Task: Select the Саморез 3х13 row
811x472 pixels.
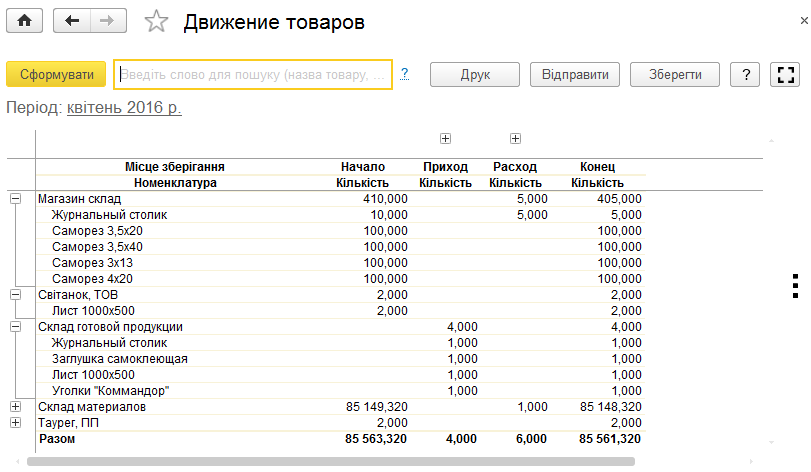Action: 92,263
